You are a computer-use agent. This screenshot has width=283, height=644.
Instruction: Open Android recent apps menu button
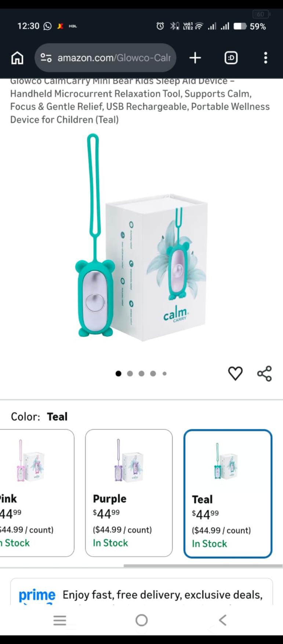pyautogui.click(x=60, y=620)
